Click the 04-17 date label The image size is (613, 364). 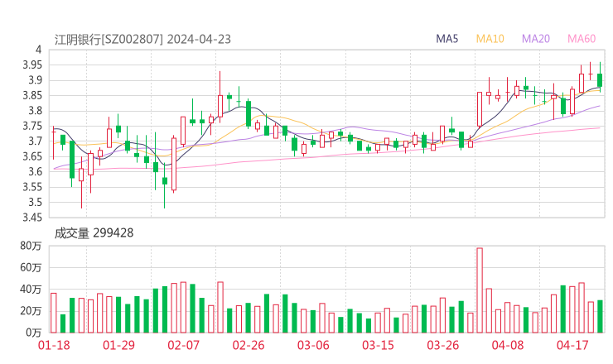[x=572, y=345]
